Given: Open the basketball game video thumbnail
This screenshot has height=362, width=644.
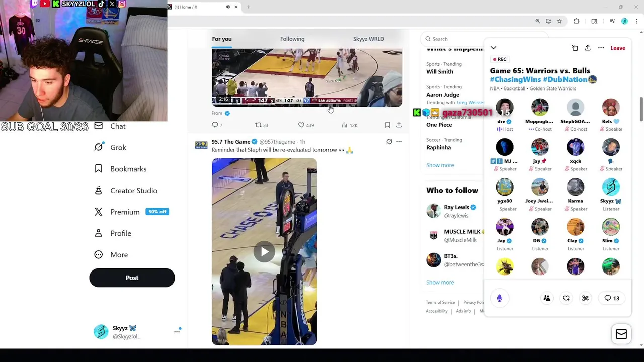Looking at the screenshot, I should pos(307,77).
